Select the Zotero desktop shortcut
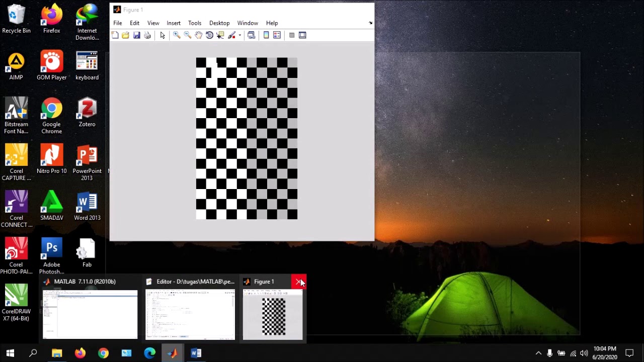This screenshot has height=362, width=644. [x=87, y=113]
